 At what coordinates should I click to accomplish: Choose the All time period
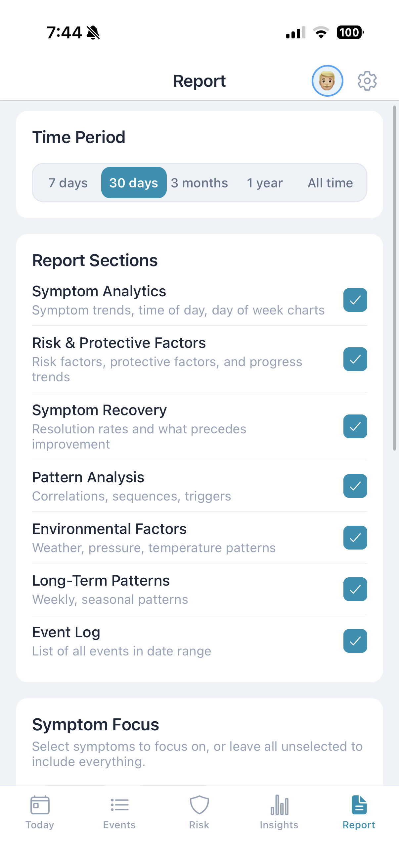click(330, 182)
